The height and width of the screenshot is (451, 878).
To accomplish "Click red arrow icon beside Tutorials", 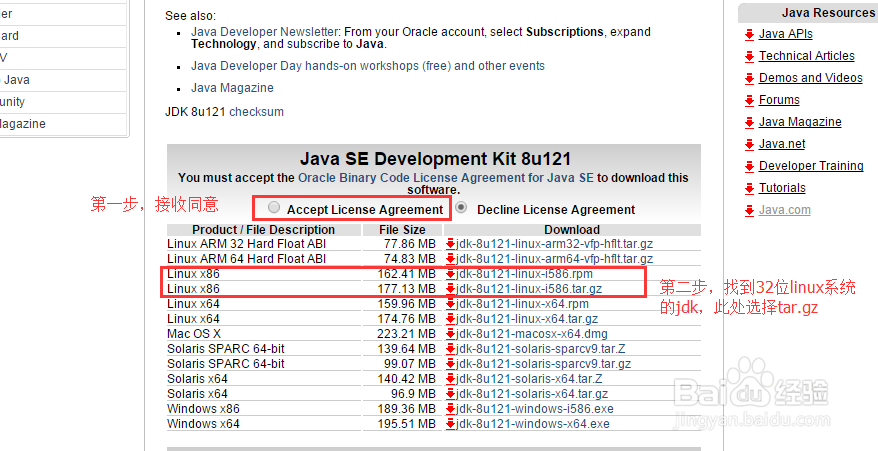I will click(x=749, y=189).
